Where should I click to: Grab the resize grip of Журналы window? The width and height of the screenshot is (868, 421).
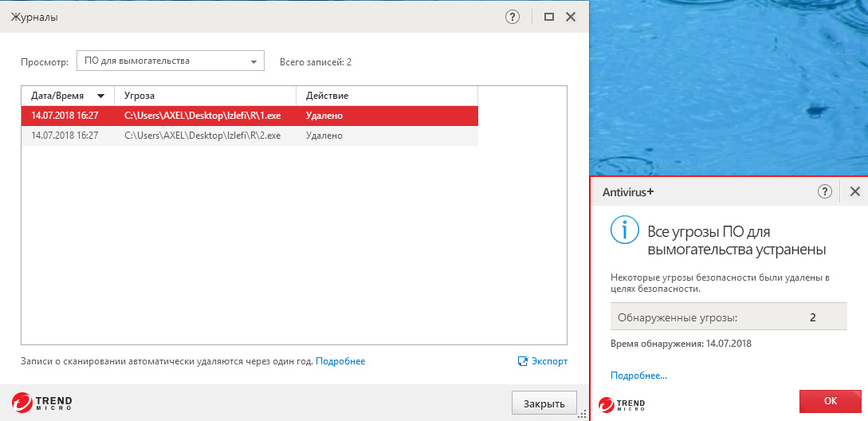click(583, 415)
